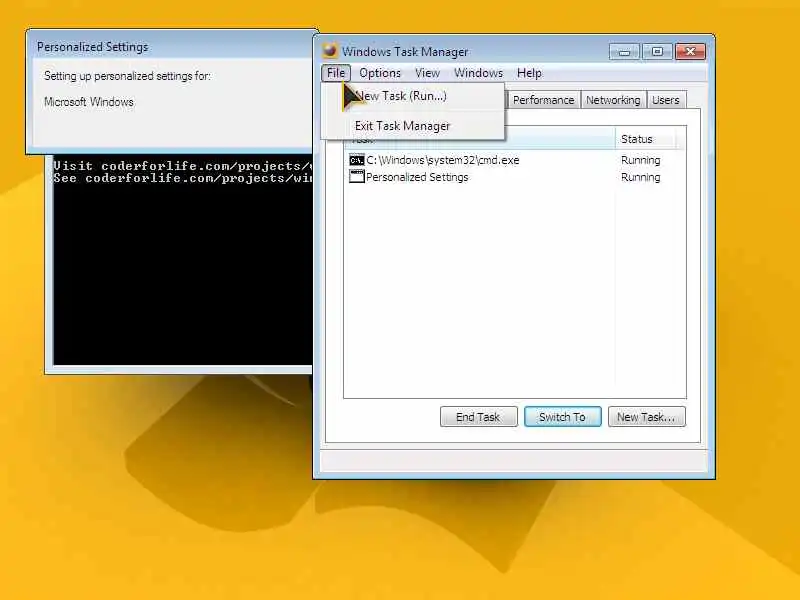The width and height of the screenshot is (800, 600).
Task: Open the File menu in Task Manager
Action: pos(336,73)
